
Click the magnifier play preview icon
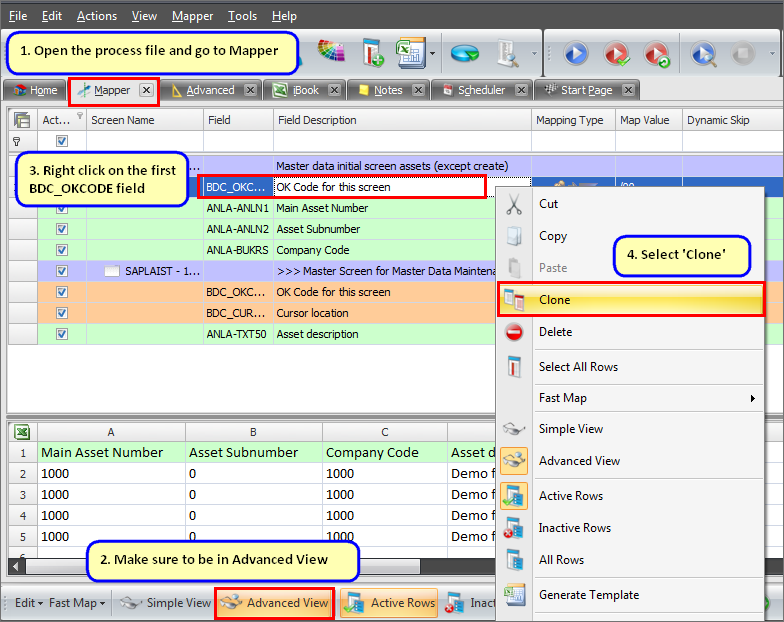point(703,53)
